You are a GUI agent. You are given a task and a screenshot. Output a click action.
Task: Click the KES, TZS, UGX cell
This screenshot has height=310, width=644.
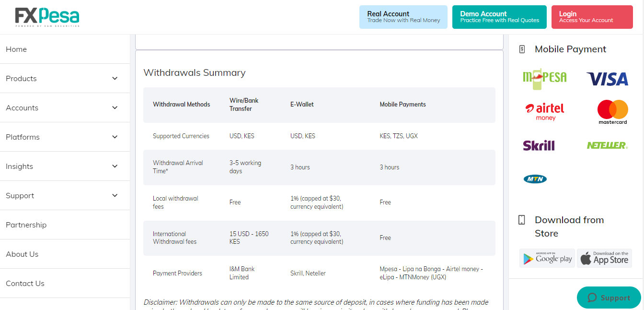(x=399, y=136)
